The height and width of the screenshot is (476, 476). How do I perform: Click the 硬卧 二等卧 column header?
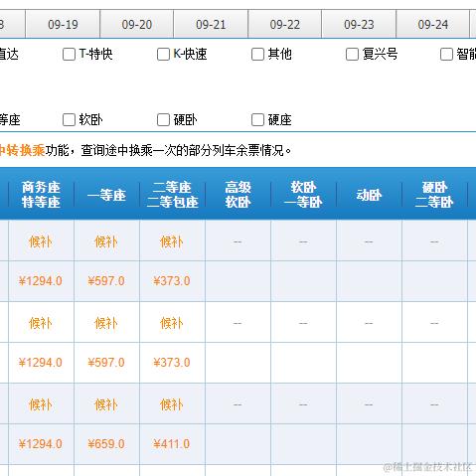434,195
